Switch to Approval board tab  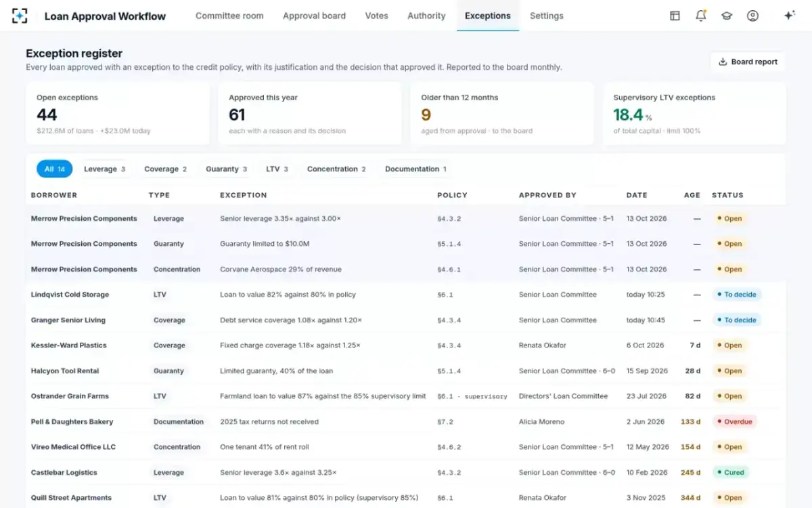pos(314,16)
